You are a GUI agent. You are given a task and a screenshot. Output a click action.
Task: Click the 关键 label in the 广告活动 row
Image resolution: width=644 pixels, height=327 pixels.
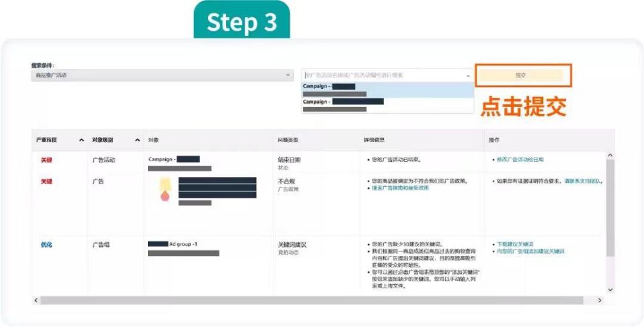46,160
